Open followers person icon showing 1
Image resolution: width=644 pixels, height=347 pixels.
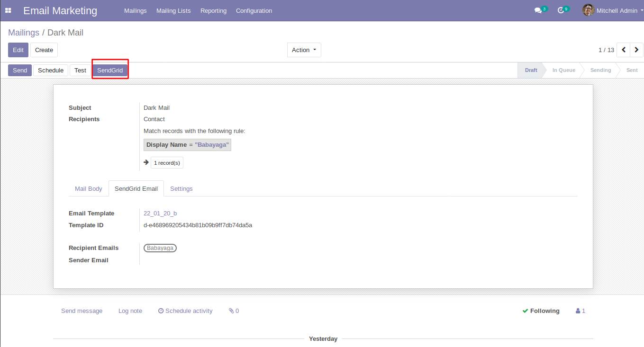click(x=581, y=311)
